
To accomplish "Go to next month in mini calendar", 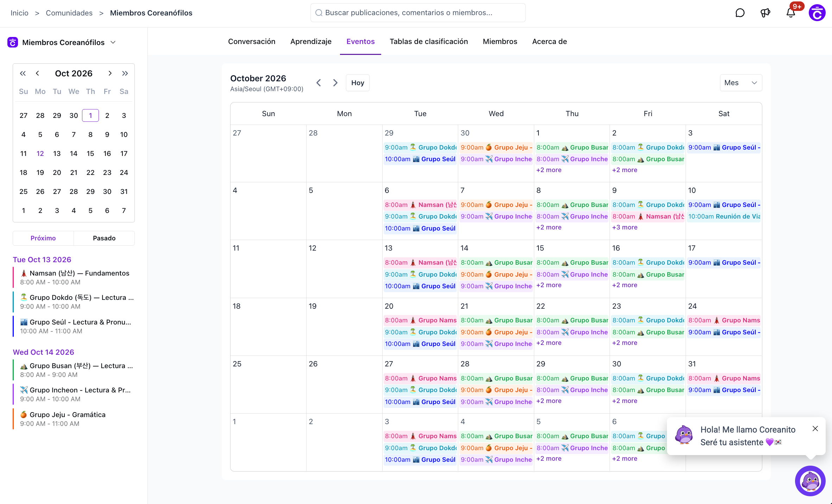I will (110, 73).
